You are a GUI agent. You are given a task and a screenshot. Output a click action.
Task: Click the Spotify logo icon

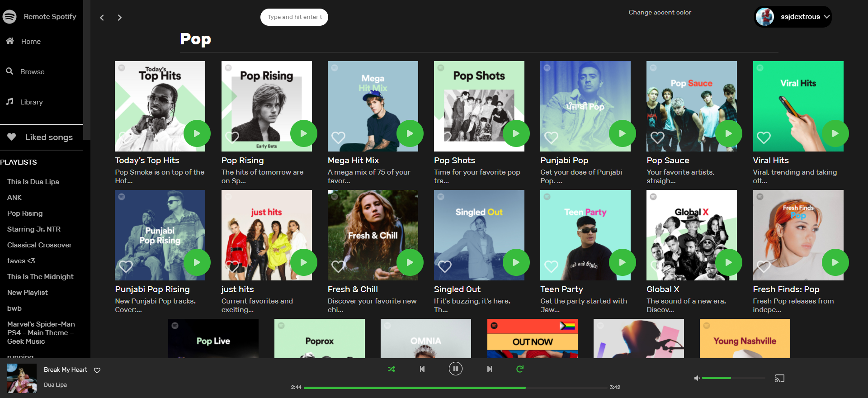coord(9,16)
